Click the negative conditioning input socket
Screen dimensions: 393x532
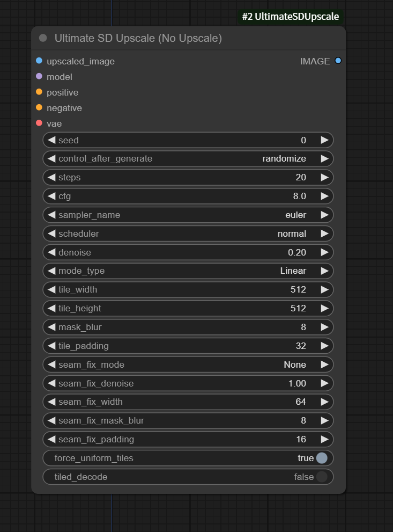point(39,108)
